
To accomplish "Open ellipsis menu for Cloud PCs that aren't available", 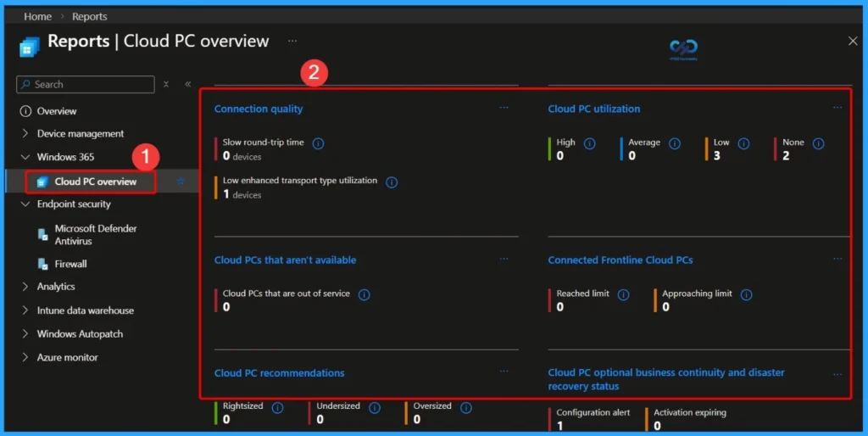I will click(x=504, y=259).
